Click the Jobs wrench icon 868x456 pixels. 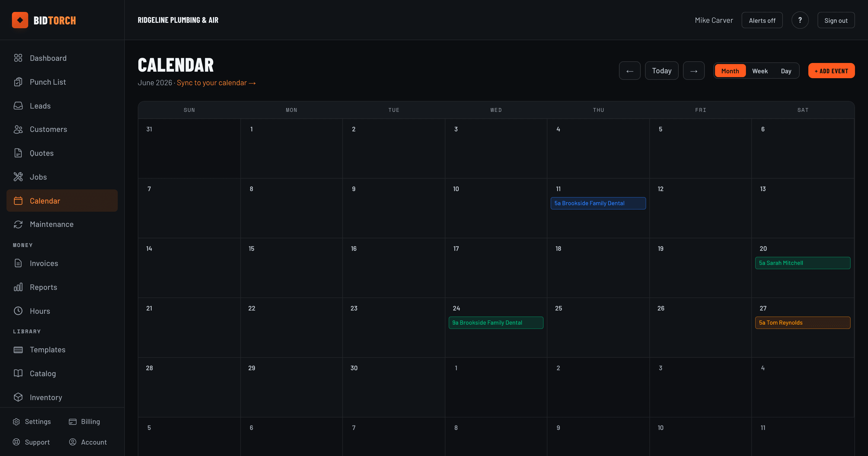coord(18,177)
